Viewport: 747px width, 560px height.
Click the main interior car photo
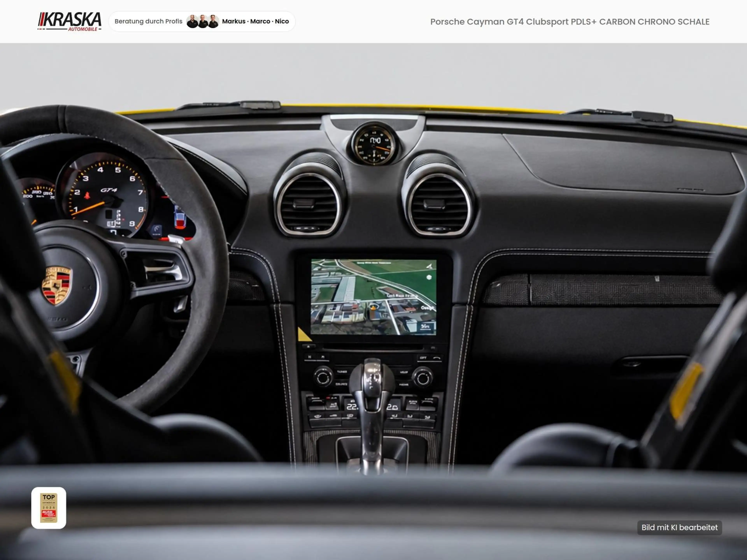tap(373, 301)
